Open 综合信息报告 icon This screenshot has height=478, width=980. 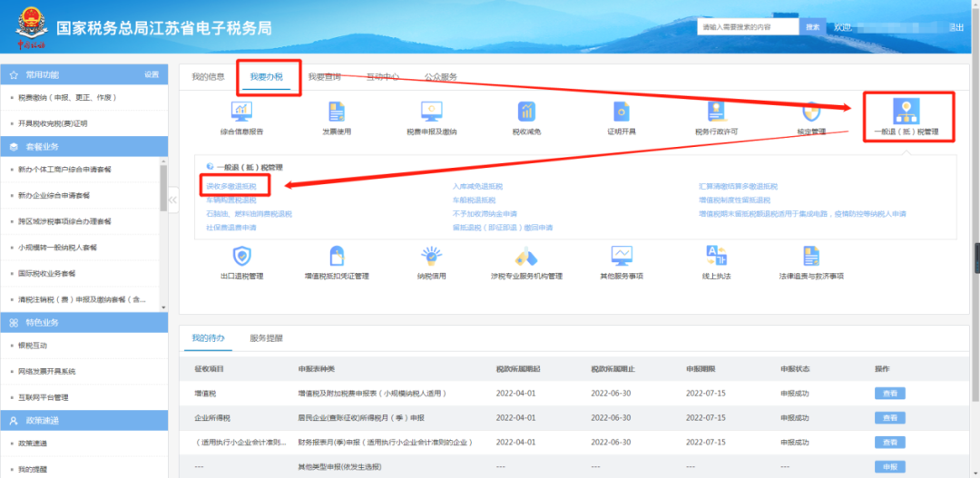241,112
